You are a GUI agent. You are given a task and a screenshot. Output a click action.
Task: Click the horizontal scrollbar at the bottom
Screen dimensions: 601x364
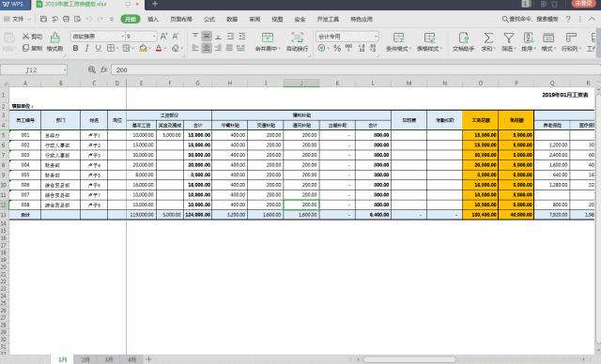(409, 359)
